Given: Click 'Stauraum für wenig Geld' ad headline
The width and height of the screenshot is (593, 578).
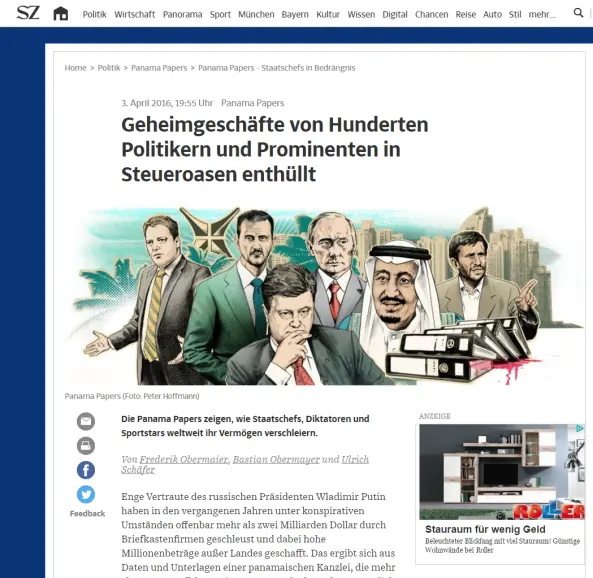Looking at the screenshot, I should [485, 529].
